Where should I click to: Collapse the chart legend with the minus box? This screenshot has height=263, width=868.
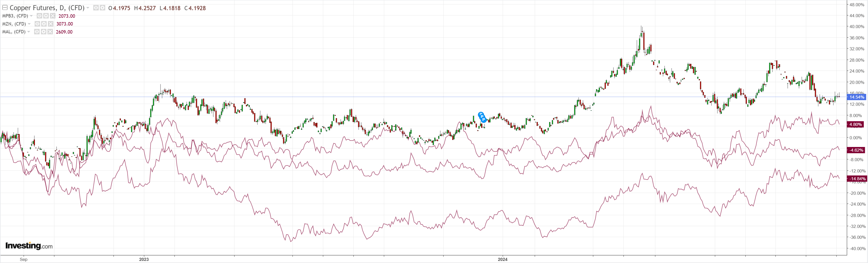pyautogui.click(x=5, y=8)
